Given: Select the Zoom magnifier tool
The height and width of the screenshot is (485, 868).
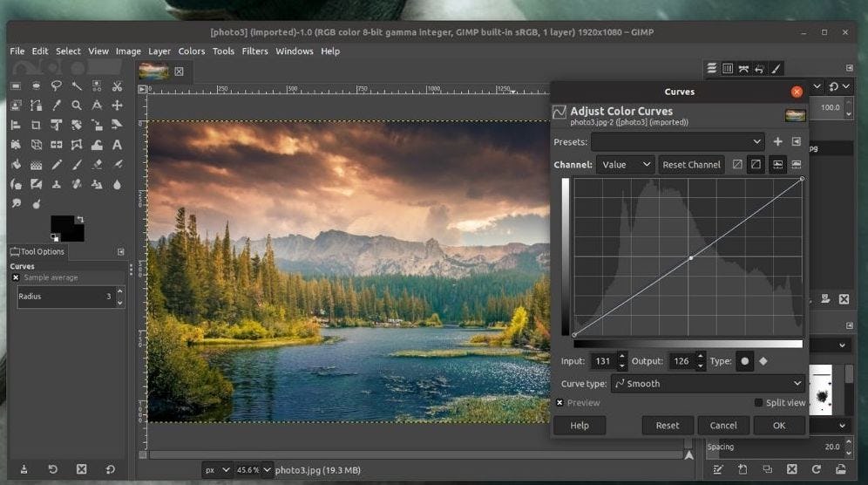Looking at the screenshot, I should tap(77, 106).
